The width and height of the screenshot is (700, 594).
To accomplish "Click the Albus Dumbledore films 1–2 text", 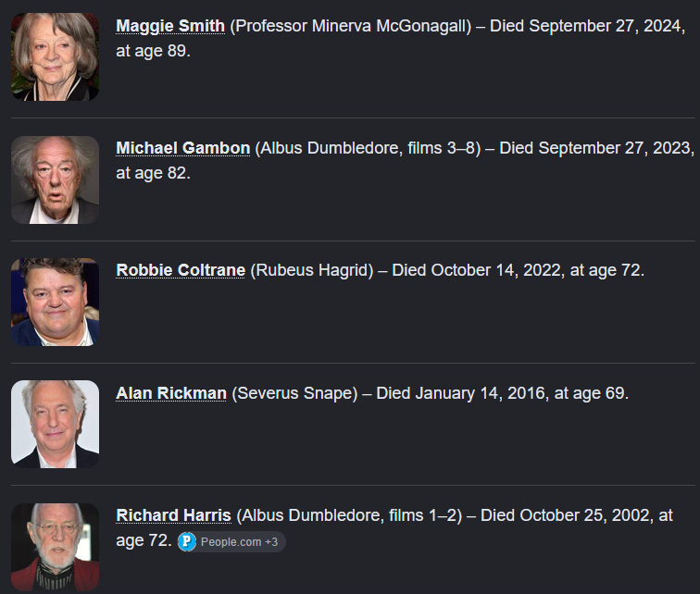I will click(349, 515).
